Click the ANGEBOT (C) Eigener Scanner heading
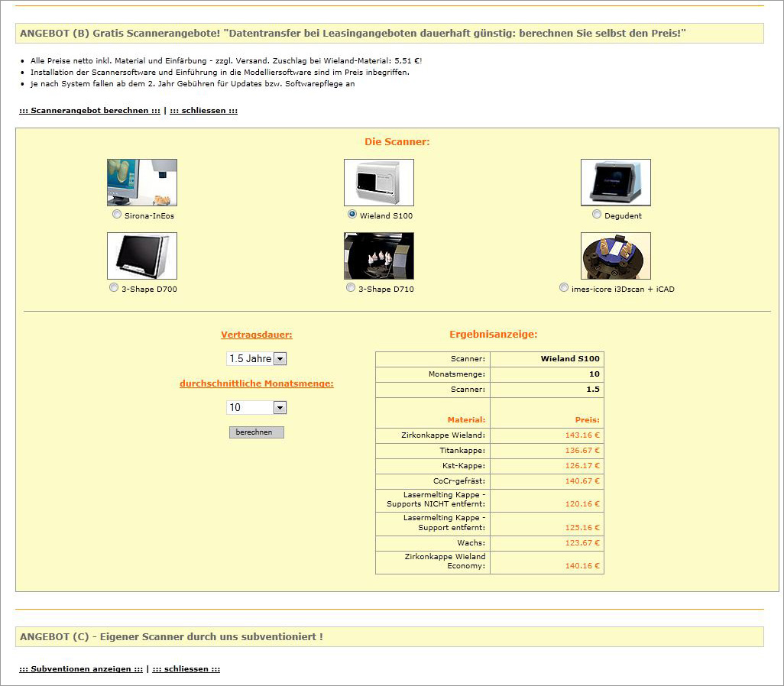Viewport: 784px width, 686px height. [171, 636]
